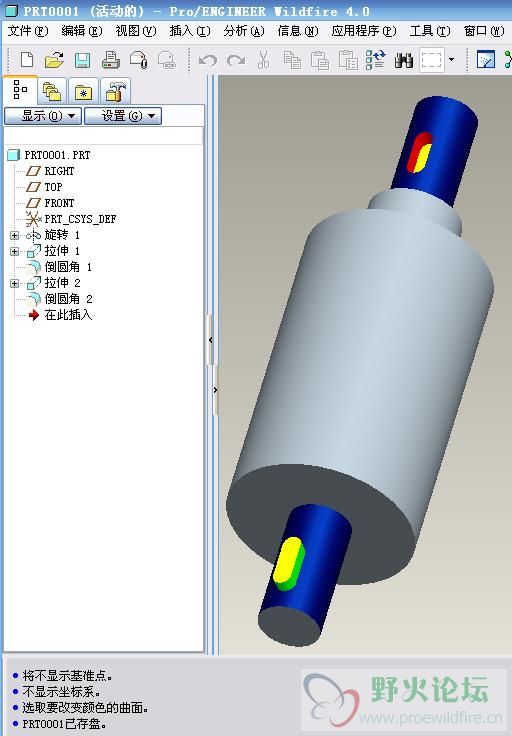Open the 工具(T) menu
This screenshot has height=736, width=512.
coord(430,31)
